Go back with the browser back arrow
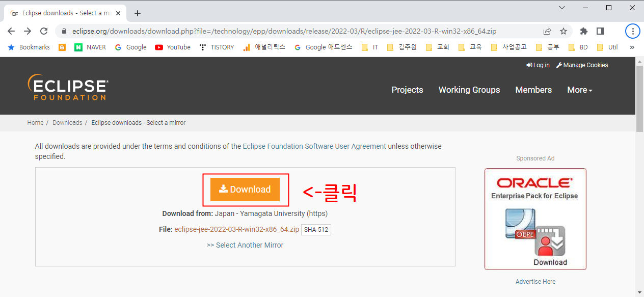Image resolution: width=644 pixels, height=297 pixels. (x=11, y=31)
